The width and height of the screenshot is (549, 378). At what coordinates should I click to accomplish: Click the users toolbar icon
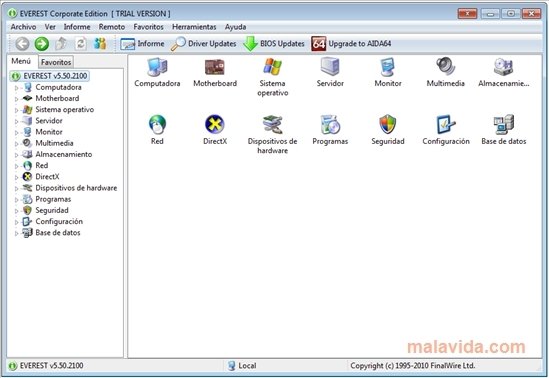coord(100,44)
